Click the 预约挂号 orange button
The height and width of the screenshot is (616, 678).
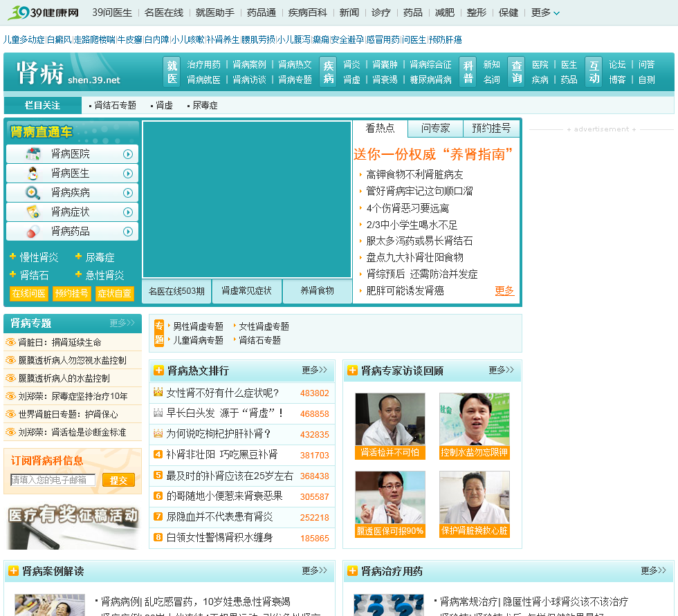coord(72,294)
